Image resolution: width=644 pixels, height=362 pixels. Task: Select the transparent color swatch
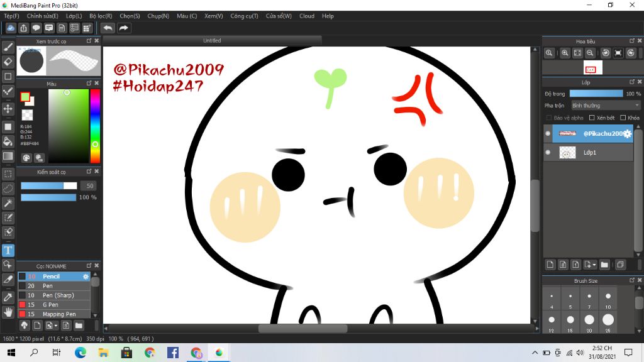pos(27,115)
